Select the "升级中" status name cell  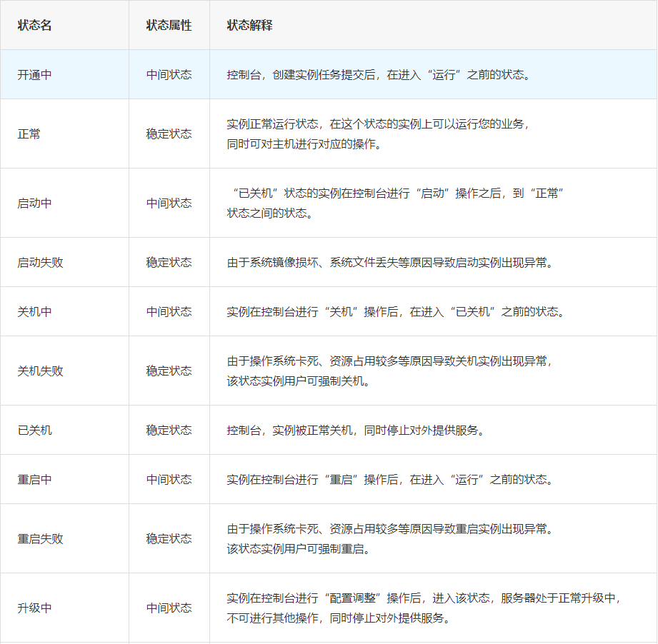(35, 608)
